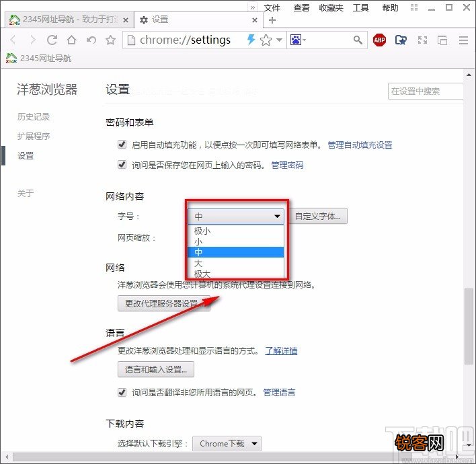476x464 pixels.
Task: Click the undo closed tab icon
Action: pyautogui.click(x=91, y=40)
